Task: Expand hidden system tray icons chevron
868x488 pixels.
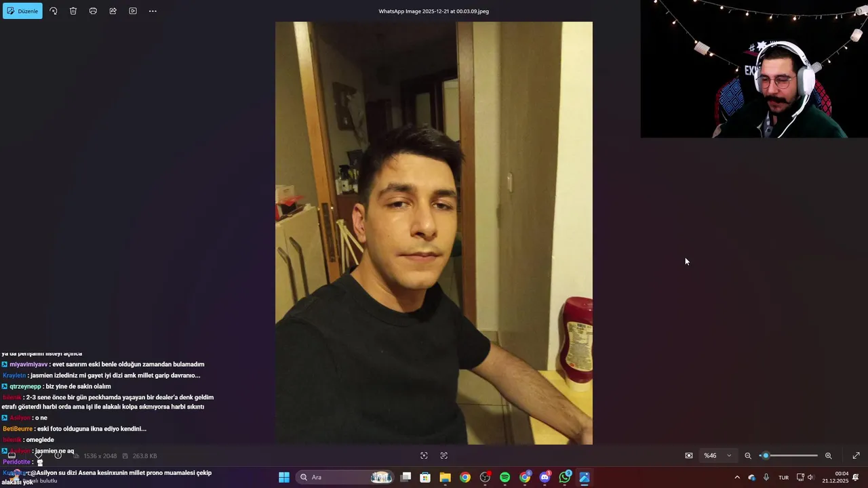Action: click(737, 477)
